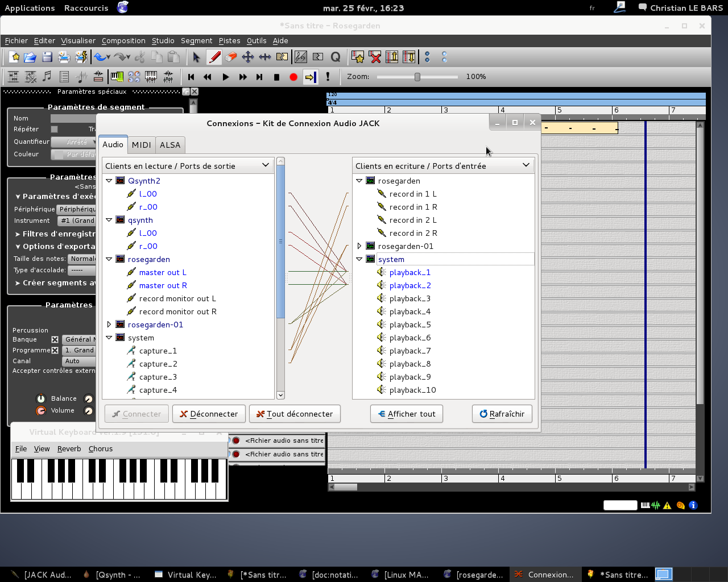This screenshot has width=728, height=582.
Task: Click the panic exclamation mark icon
Action: click(x=328, y=77)
